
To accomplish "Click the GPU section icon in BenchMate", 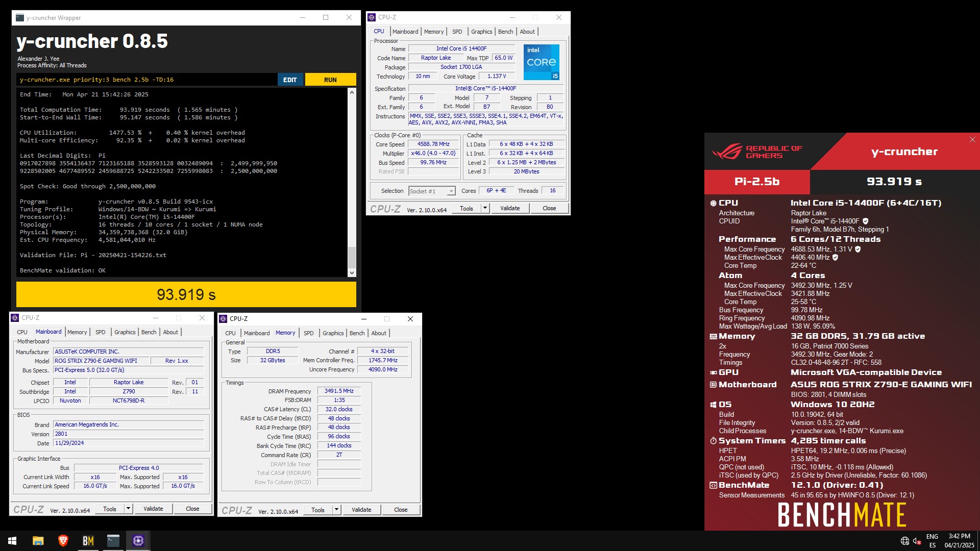I will point(713,372).
